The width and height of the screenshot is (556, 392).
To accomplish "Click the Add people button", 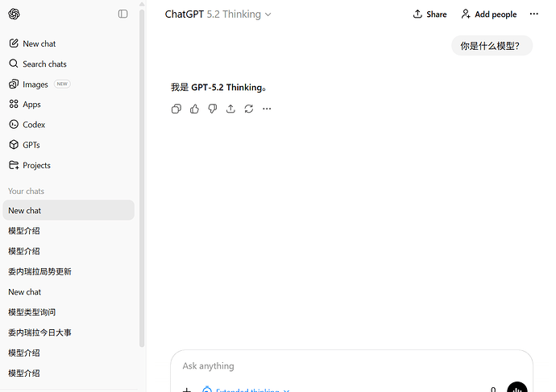I will (x=488, y=14).
